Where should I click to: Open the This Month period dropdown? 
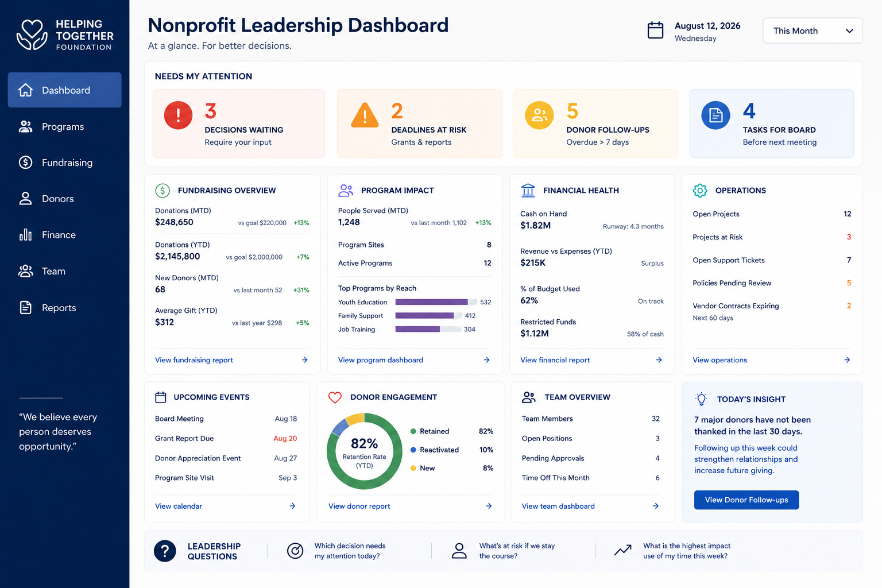(813, 30)
